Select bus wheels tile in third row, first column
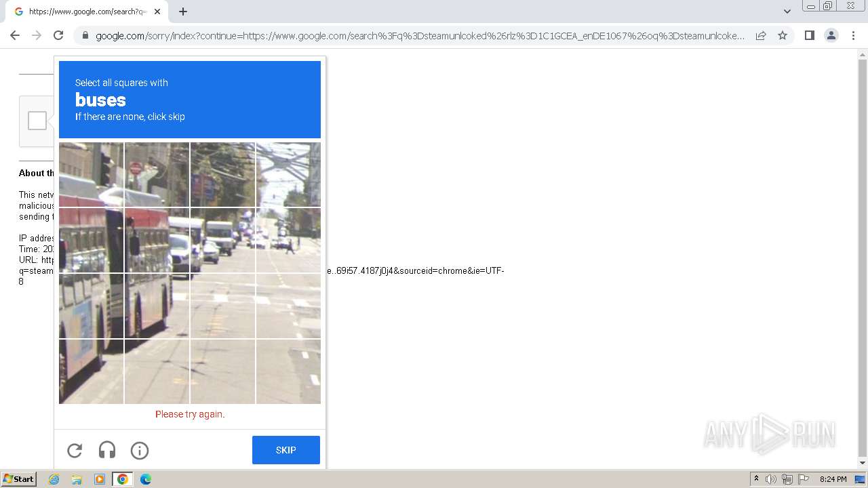 (x=92, y=306)
